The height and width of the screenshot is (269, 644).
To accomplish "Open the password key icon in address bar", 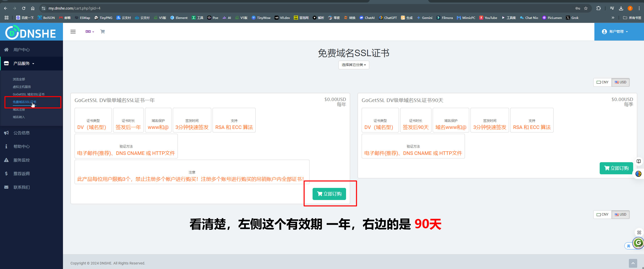I will [x=578, y=8].
